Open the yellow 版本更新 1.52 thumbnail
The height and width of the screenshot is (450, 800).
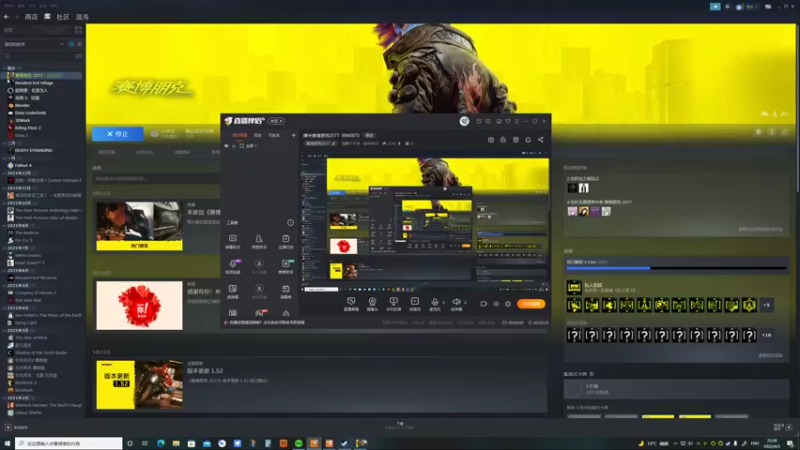coord(139,385)
